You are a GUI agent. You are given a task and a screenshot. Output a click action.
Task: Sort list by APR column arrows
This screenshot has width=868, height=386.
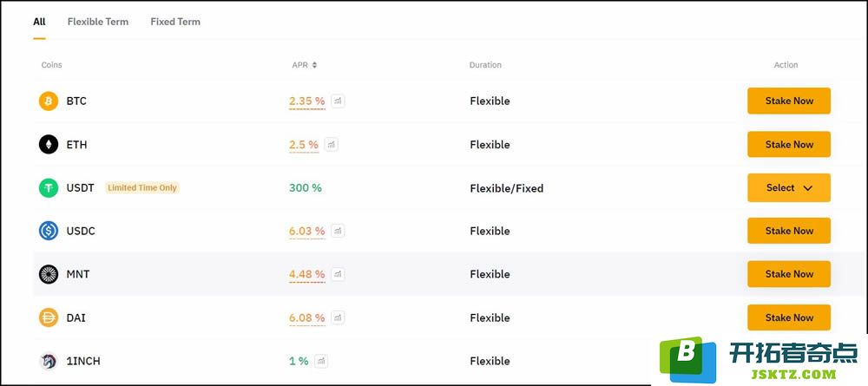click(314, 65)
